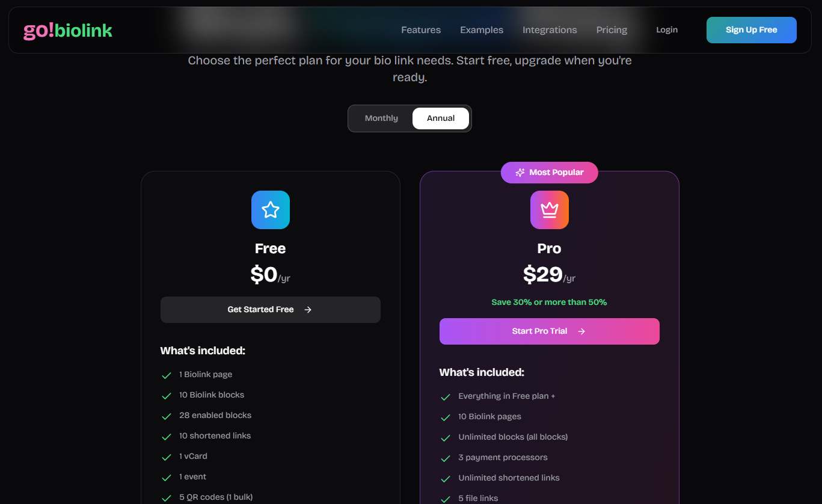Click the checkmark beside 1 Biolink page
Screen dimensions: 822x504
click(x=167, y=375)
